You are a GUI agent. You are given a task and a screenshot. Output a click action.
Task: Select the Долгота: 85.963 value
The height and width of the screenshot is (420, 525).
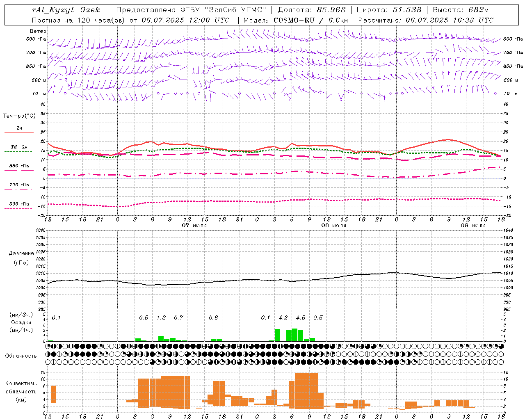(312, 10)
